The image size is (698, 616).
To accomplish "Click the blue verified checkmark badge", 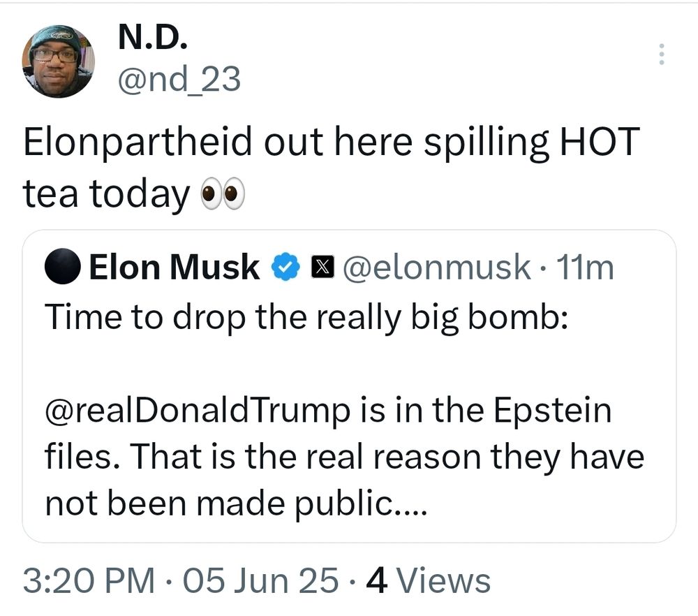I will click(284, 267).
